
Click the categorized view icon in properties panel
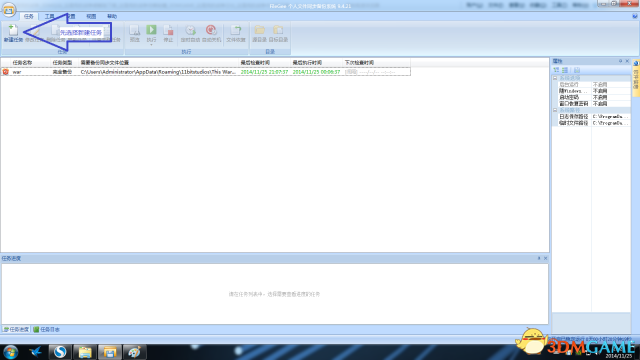coord(556,70)
